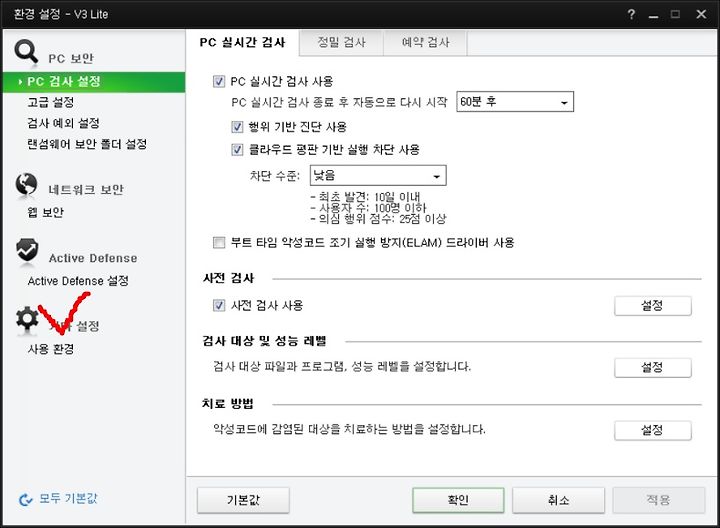Open help with the question mark icon
This screenshot has width=720, height=528.
(631, 14)
